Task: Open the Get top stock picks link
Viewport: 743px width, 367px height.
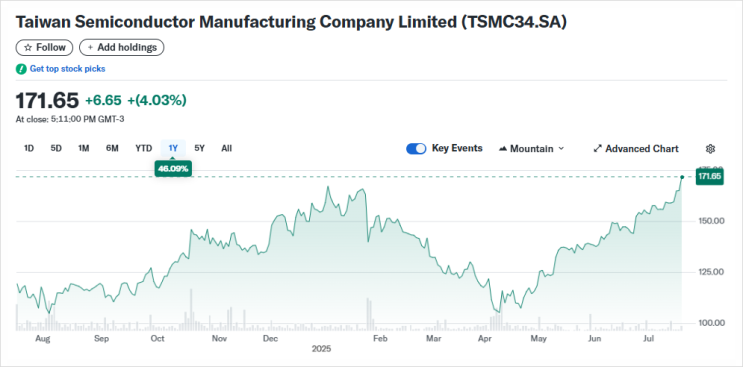Action: tap(67, 69)
